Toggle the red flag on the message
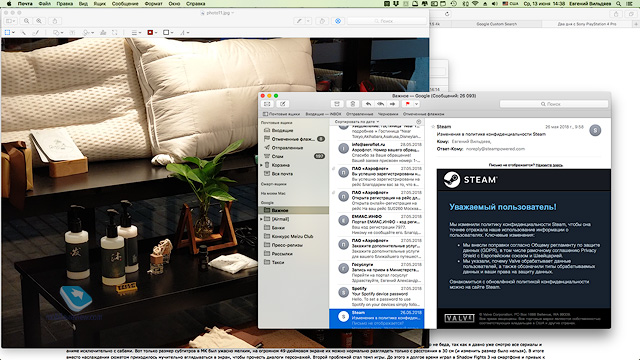Image resolution: width=640 pixels, height=360 pixels. pyautogui.click(x=407, y=104)
